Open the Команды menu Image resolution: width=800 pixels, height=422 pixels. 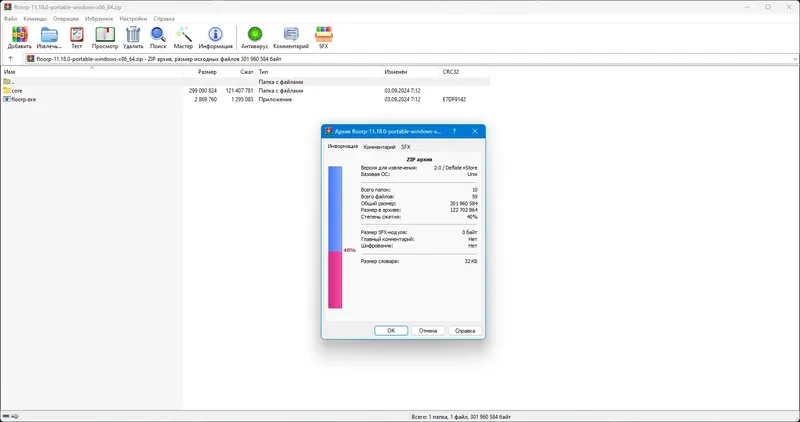point(35,18)
